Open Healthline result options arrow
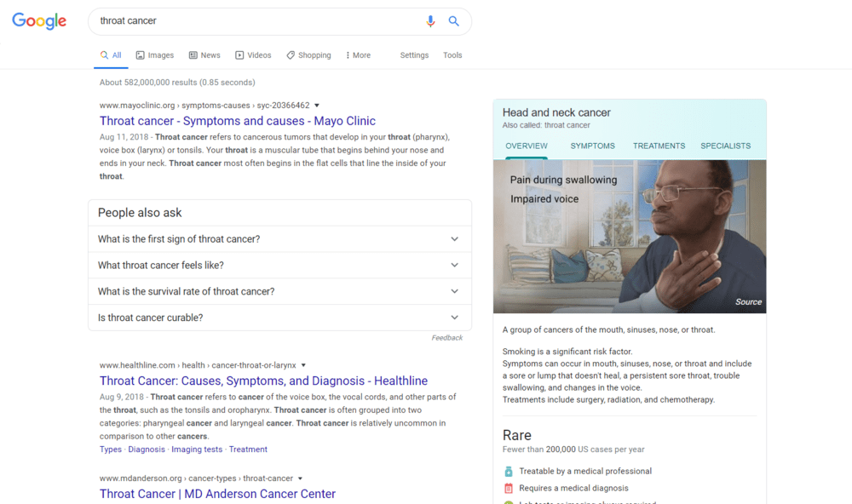 pos(304,365)
